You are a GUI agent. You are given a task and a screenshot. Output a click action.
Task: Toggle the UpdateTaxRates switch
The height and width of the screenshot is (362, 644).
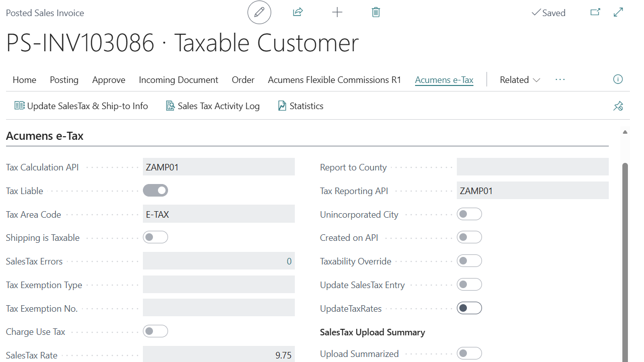469,308
